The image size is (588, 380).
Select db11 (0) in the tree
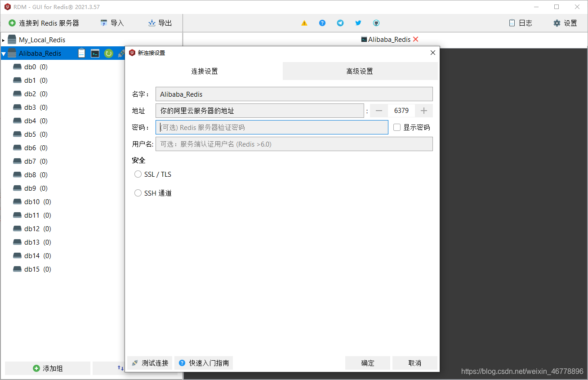tap(38, 215)
